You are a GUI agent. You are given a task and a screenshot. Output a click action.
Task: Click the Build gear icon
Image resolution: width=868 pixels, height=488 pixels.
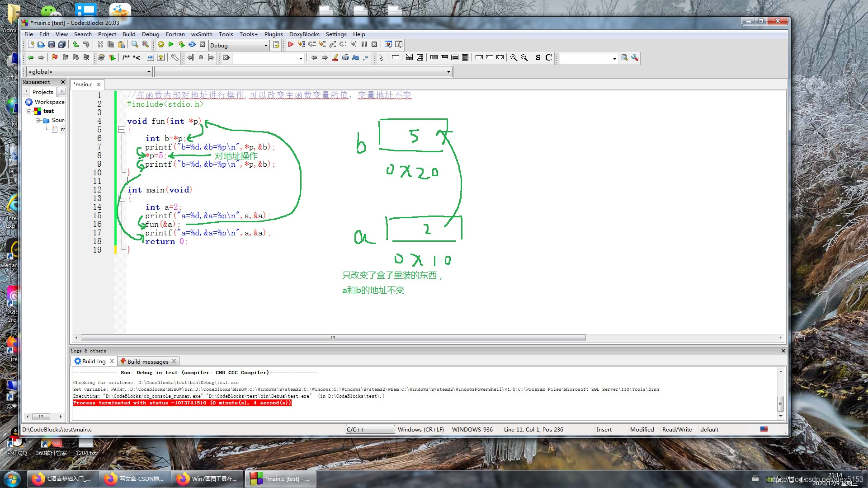tap(161, 44)
